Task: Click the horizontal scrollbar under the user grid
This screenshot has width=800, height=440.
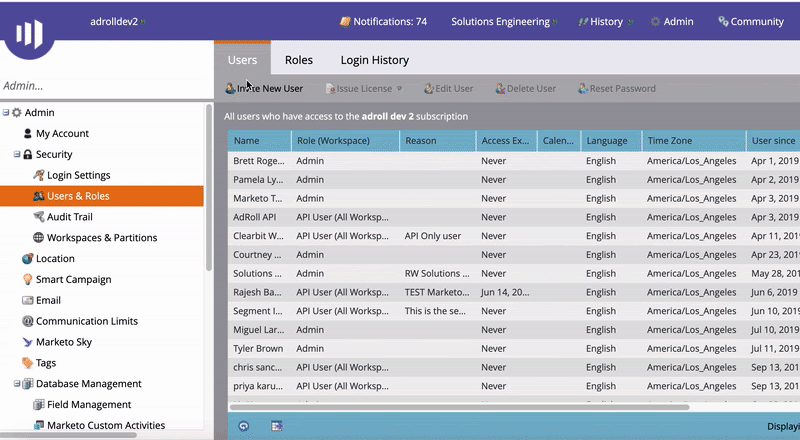Action: pyautogui.click(x=460, y=407)
